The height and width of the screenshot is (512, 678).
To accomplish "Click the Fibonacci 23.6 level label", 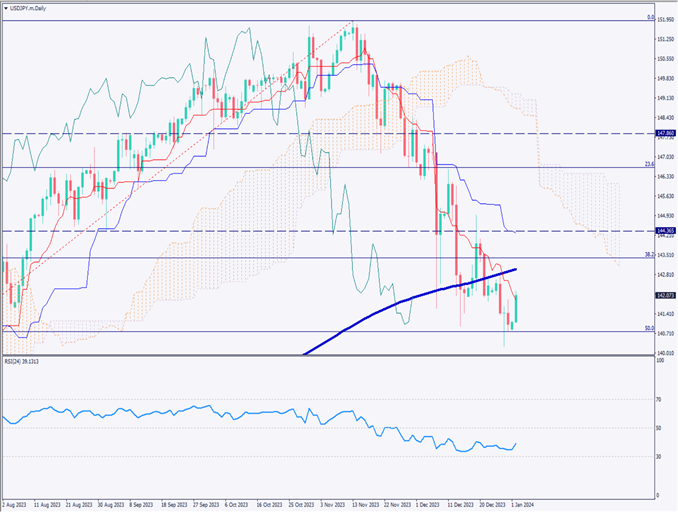I will (648, 165).
